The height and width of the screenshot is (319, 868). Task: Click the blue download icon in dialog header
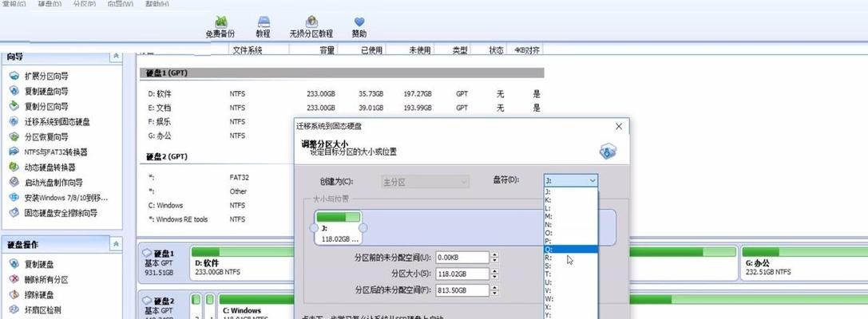[x=608, y=152]
